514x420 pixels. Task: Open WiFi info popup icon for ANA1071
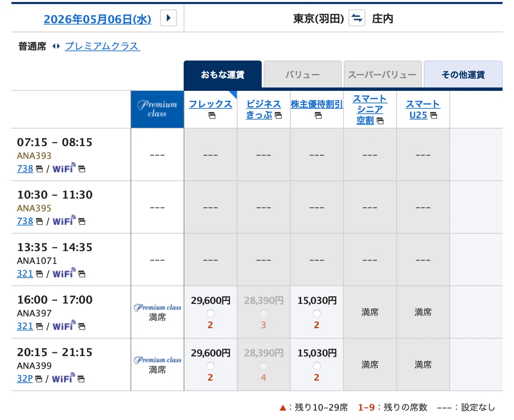pyautogui.click(x=82, y=274)
